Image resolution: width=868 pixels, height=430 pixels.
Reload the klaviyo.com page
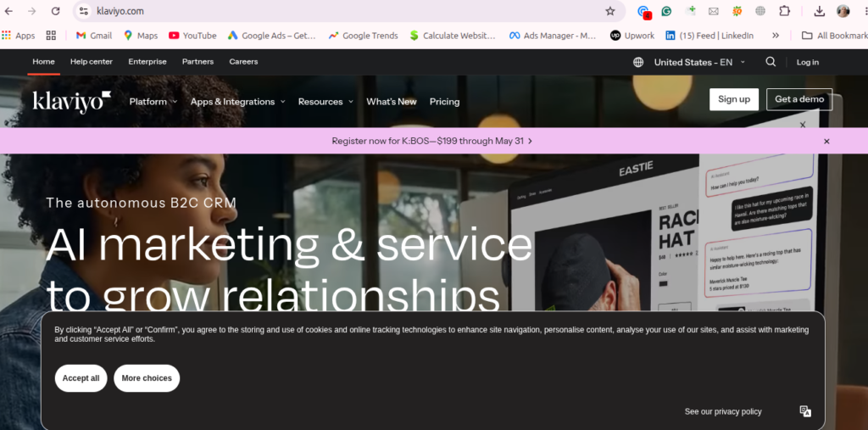[x=55, y=11]
